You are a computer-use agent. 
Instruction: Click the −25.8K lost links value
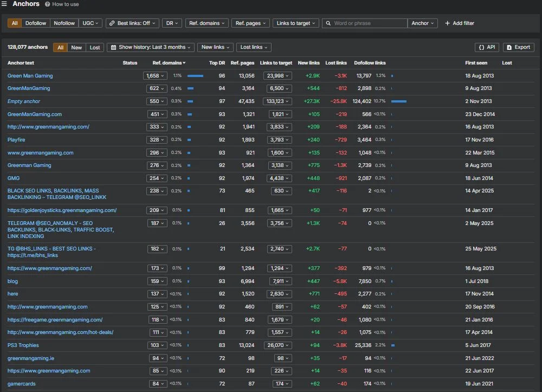[338, 101]
